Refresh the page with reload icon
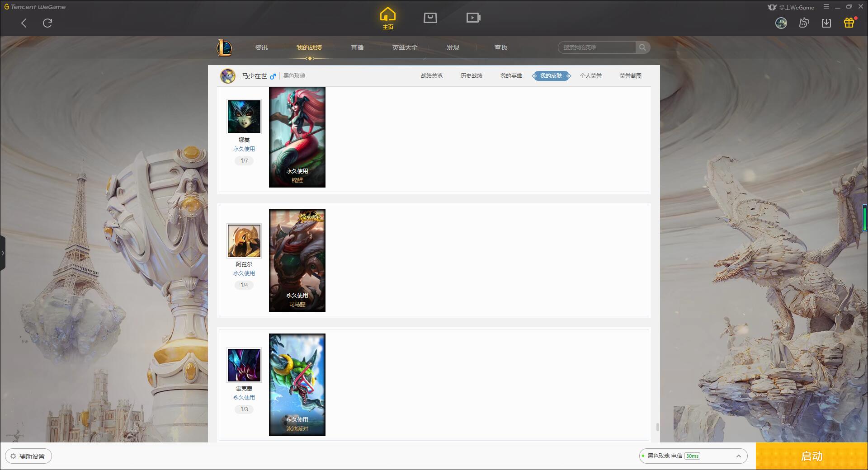The image size is (868, 470). (x=47, y=23)
